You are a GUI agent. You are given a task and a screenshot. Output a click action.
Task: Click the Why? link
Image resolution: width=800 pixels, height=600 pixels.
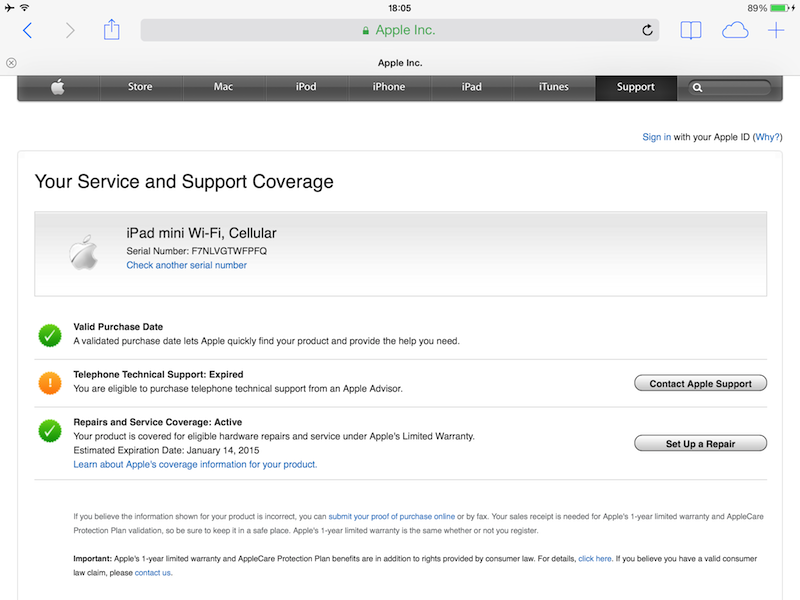click(x=767, y=137)
